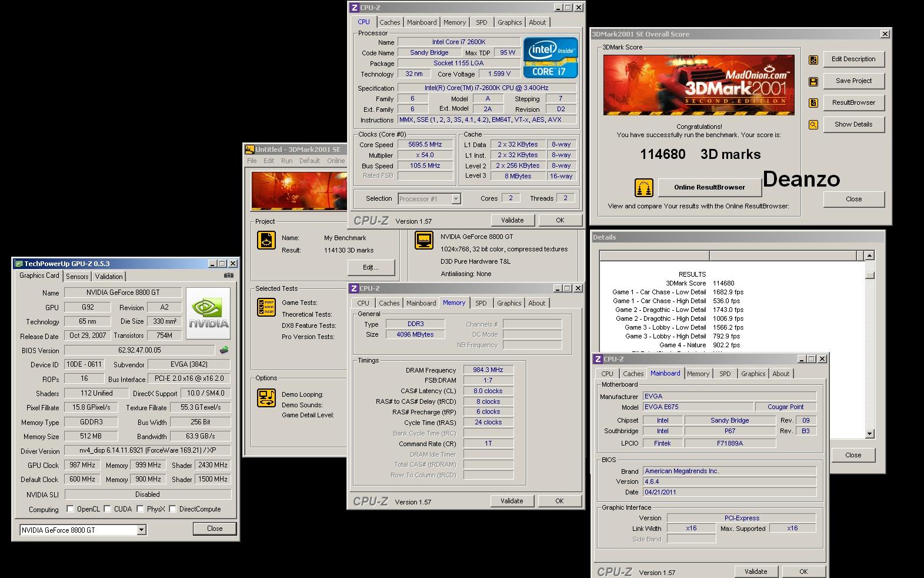Click Validate in the CPU-Z Mainboard window
The image size is (924, 578).
coord(756,571)
